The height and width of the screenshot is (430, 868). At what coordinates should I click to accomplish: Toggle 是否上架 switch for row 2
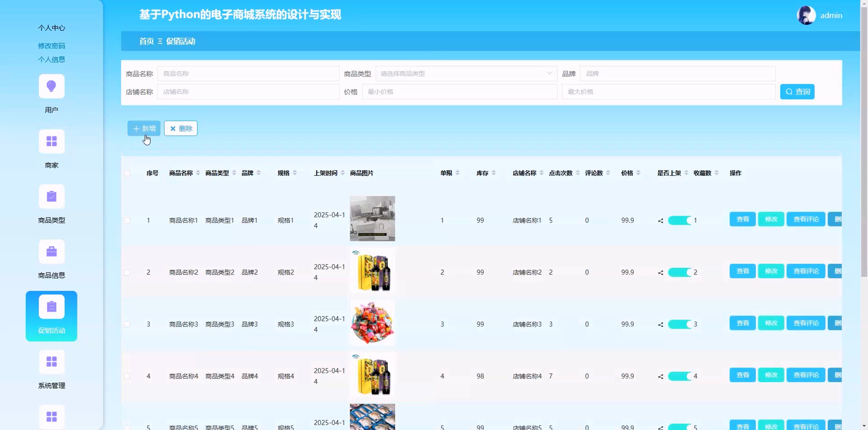pyautogui.click(x=679, y=272)
